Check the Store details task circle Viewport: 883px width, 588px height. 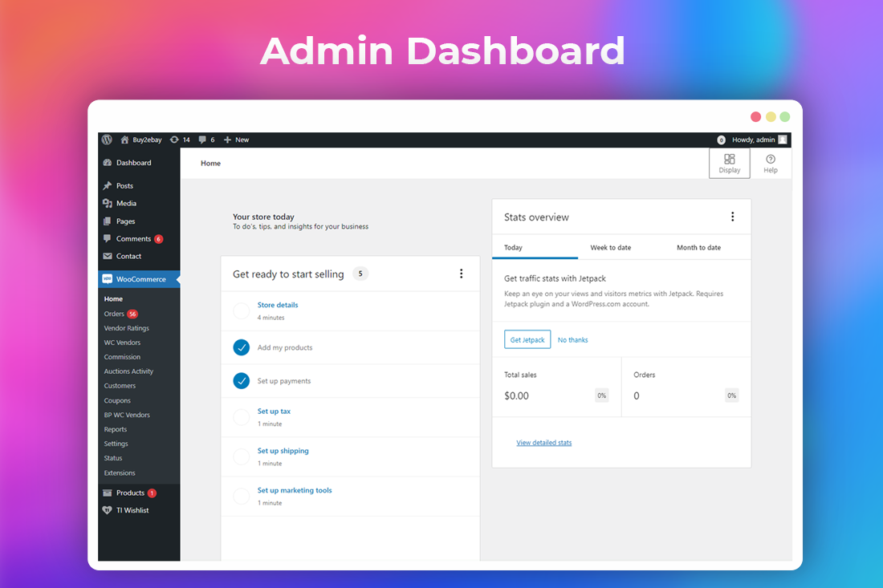(x=242, y=311)
